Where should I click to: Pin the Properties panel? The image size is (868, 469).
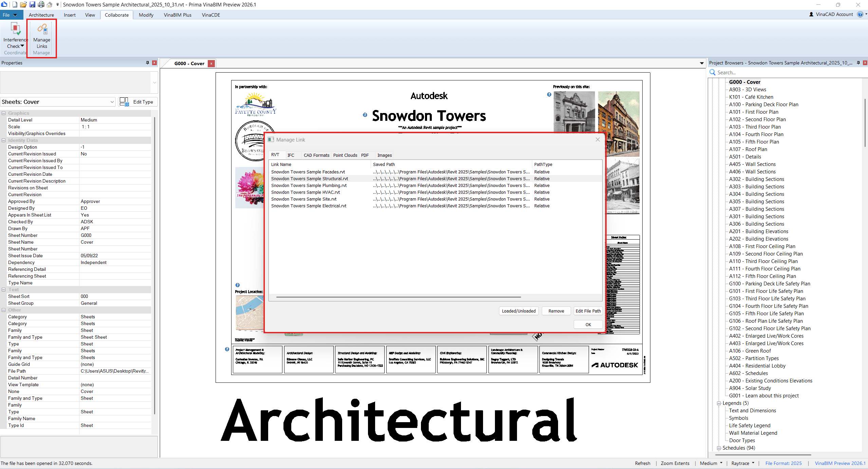(x=147, y=63)
